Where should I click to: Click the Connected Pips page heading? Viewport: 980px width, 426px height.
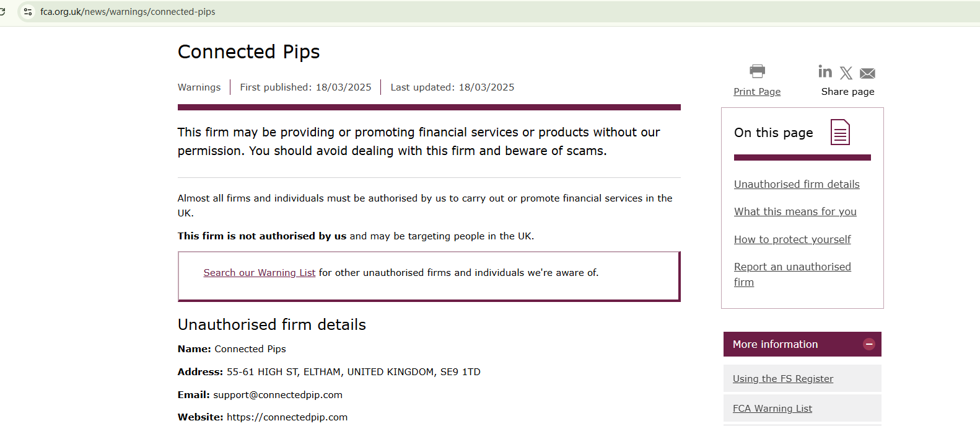coord(248,51)
